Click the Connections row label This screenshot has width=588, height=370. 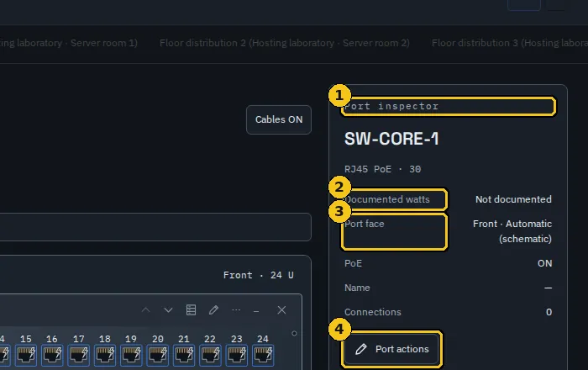click(x=373, y=312)
